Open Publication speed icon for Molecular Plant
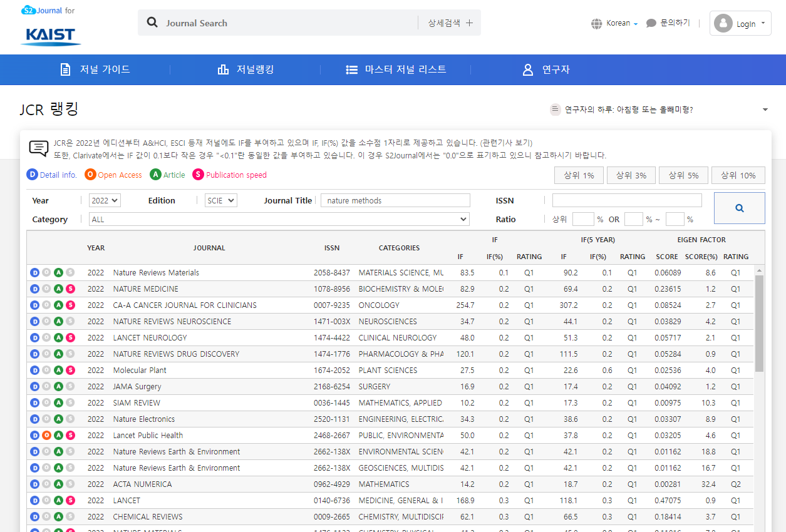The height and width of the screenshot is (532, 786). 70,371
